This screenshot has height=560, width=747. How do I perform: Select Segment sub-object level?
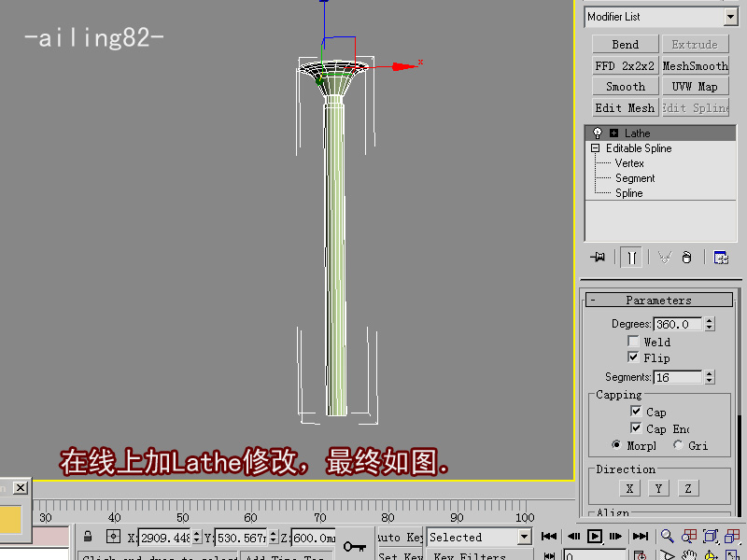635,178
